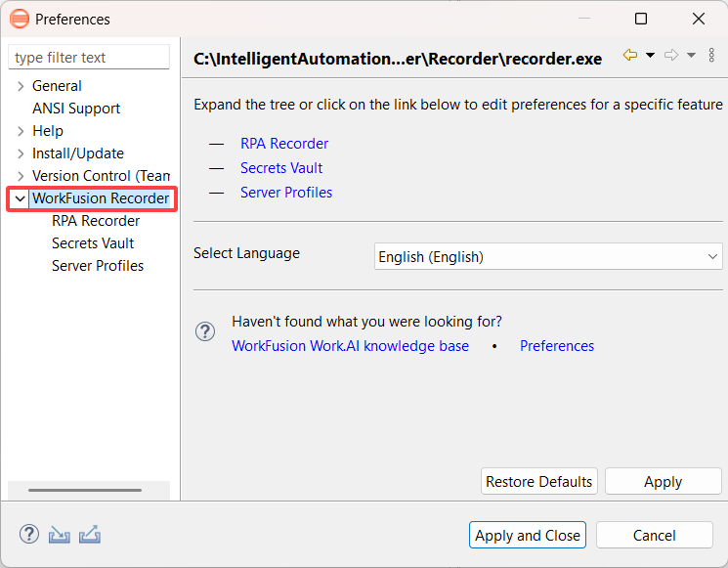Viewport: 728px width, 568px height.
Task: Click the help icon in the bottom-left corner
Action: (x=28, y=534)
